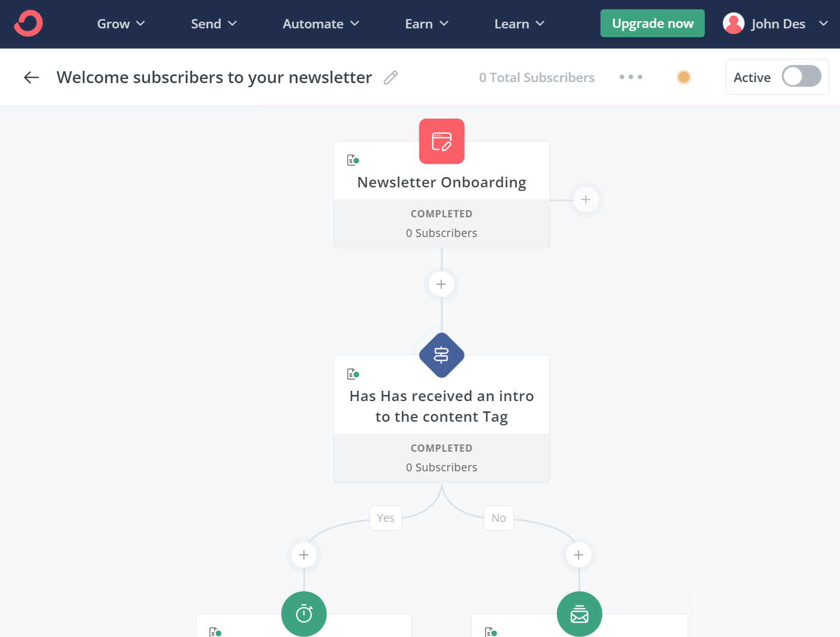
Task: Select the Newsletter Onboarding node title
Action: [442, 182]
